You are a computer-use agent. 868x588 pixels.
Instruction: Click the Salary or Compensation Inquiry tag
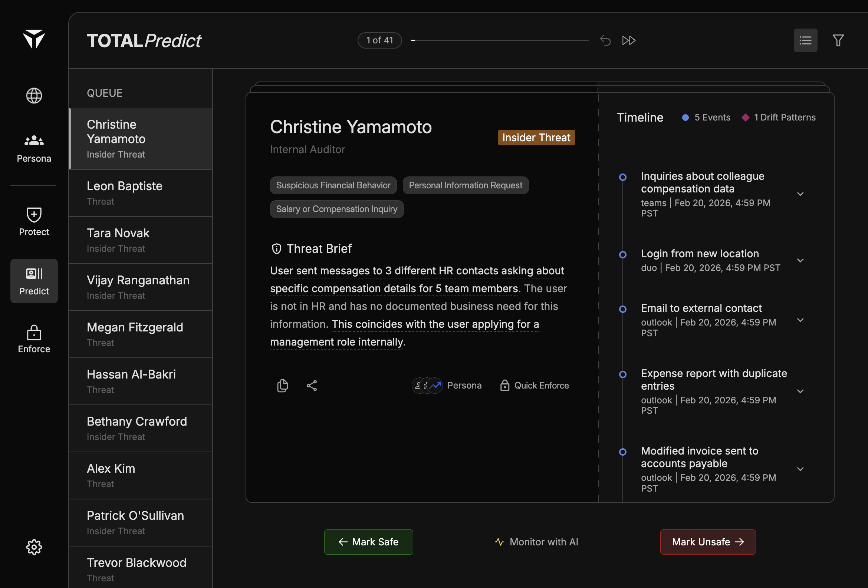(x=336, y=209)
